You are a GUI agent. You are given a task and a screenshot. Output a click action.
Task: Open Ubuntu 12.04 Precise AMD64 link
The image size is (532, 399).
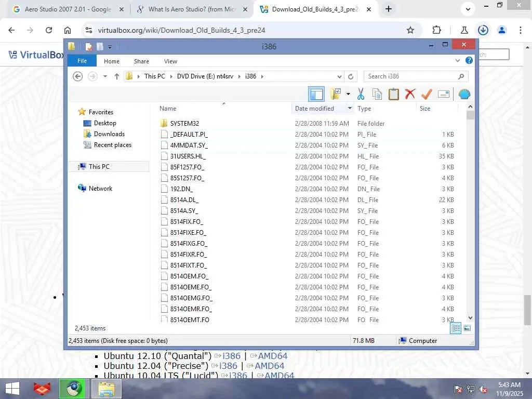[270, 366]
